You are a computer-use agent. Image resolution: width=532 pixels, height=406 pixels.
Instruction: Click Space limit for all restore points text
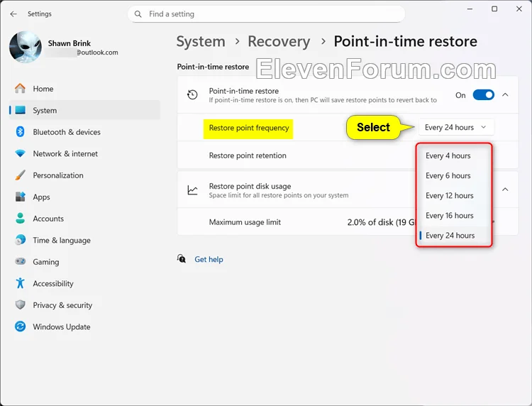[x=279, y=195]
